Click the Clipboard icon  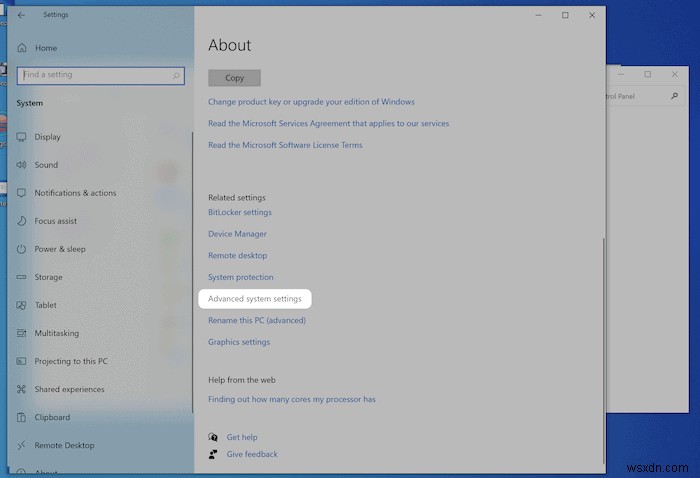pyautogui.click(x=21, y=417)
